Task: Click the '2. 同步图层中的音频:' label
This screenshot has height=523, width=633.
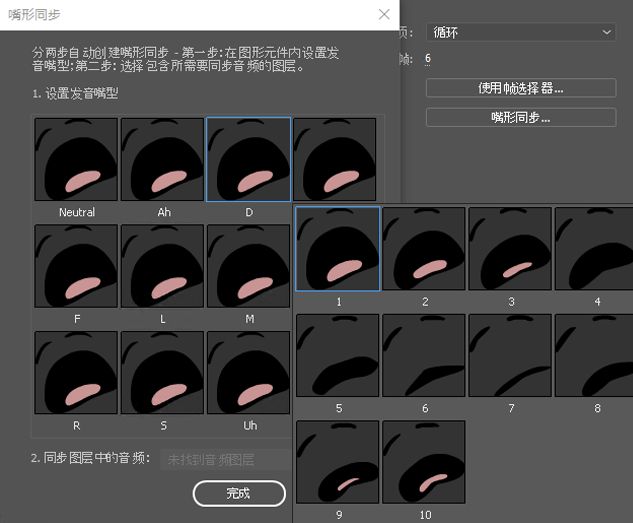Action: (90, 458)
